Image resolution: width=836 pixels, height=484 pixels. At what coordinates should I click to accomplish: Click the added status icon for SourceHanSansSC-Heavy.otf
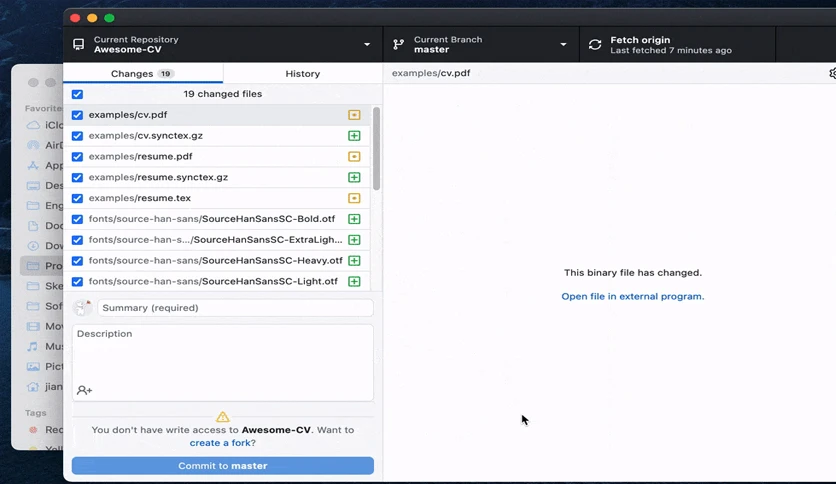point(354,260)
